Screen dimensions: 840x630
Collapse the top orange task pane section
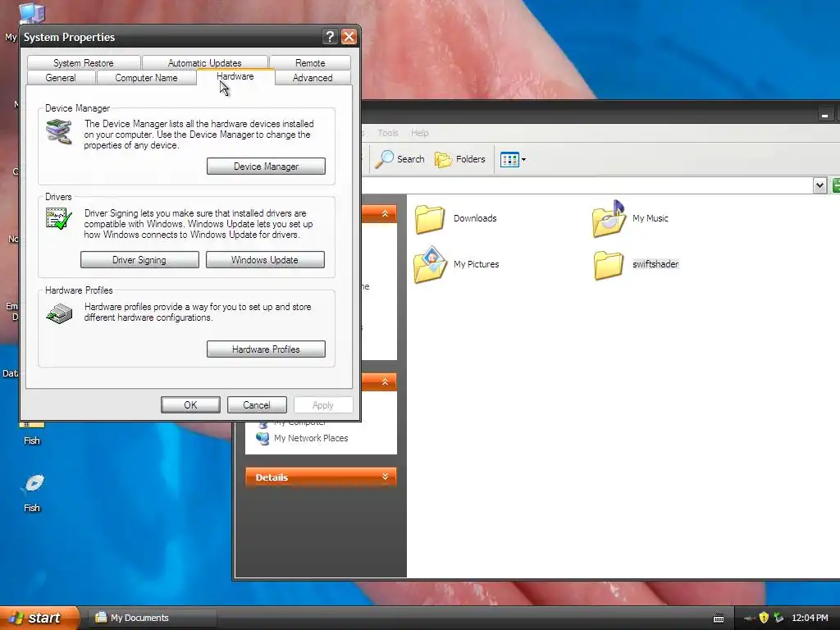point(385,214)
